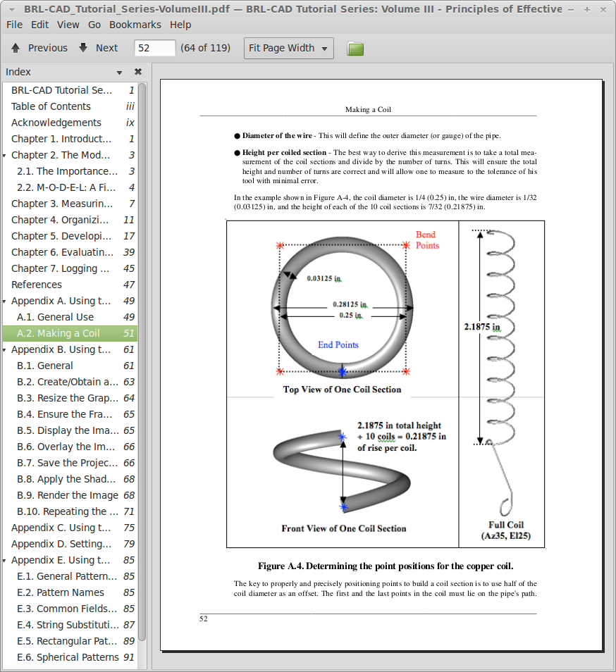
Task: Open the Fit Page Width zoom dropdown
Action: [288, 48]
